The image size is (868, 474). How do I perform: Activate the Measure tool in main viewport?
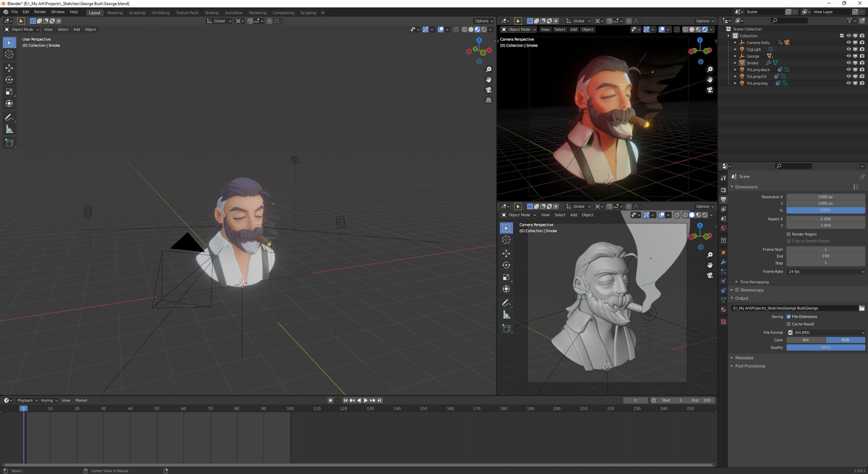pyautogui.click(x=9, y=129)
